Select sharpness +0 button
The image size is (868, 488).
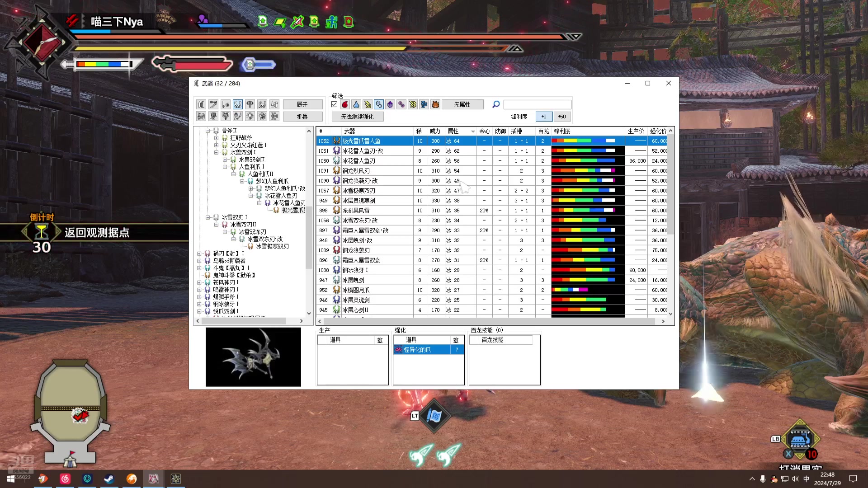544,117
